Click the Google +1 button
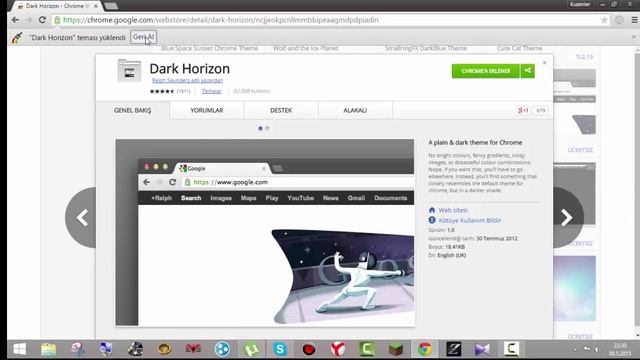Image resolution: width=640 pixels, height=360 pixels. 523,110
